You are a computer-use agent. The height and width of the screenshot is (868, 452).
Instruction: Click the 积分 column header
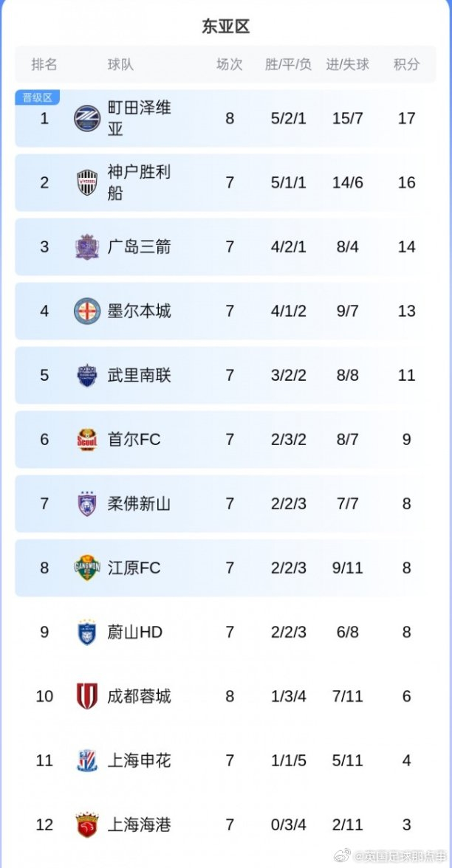[406, 64]
